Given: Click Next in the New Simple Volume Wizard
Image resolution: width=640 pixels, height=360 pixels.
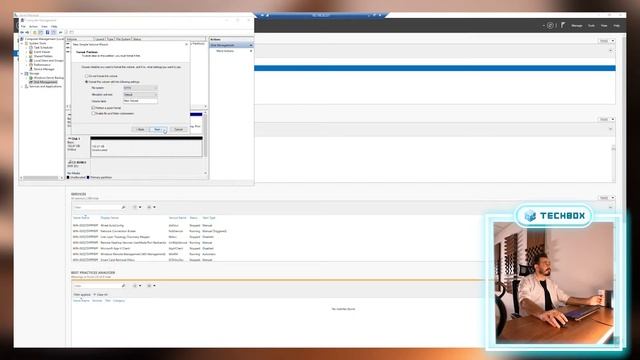Looking at the screenshot, I should point(158,129).
